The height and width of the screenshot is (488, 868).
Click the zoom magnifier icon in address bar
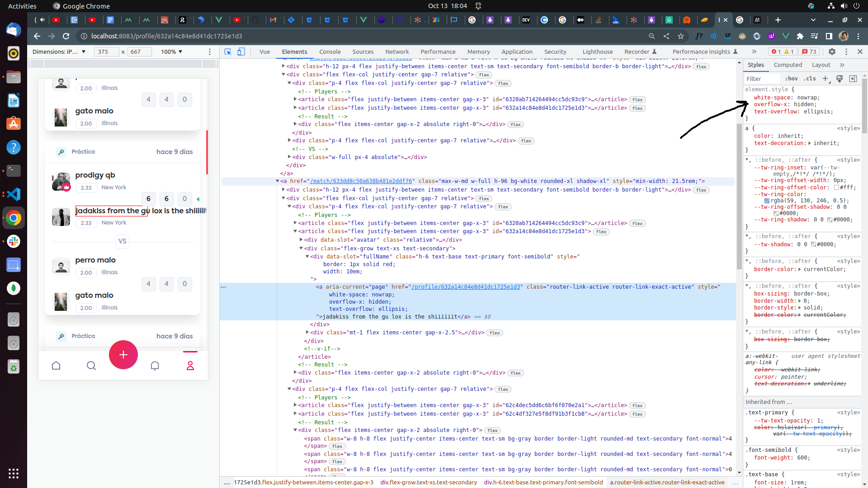click(652, 36)
